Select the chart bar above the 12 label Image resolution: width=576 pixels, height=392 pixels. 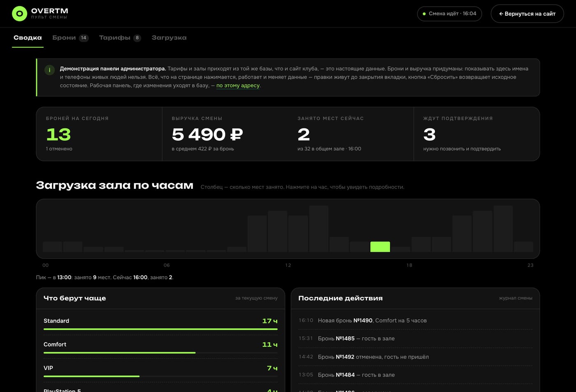pos(298,234)
